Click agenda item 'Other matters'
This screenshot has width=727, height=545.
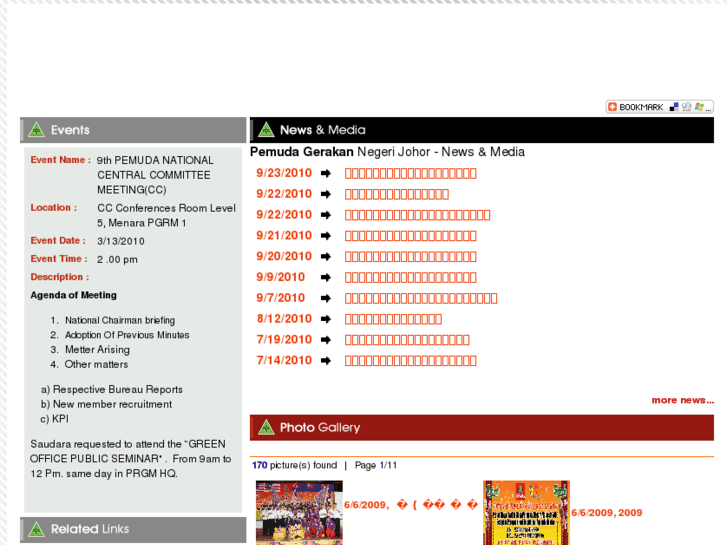pyautogui.click(x=96, y=364)
